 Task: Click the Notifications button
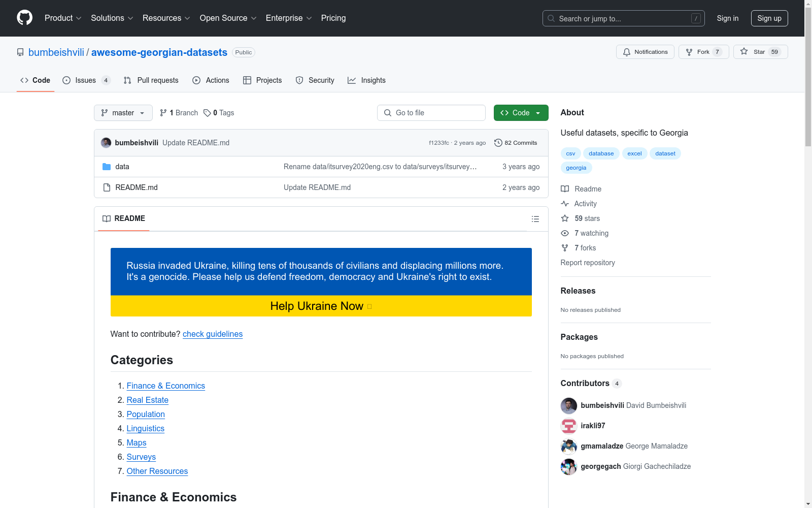click(645, 52)
